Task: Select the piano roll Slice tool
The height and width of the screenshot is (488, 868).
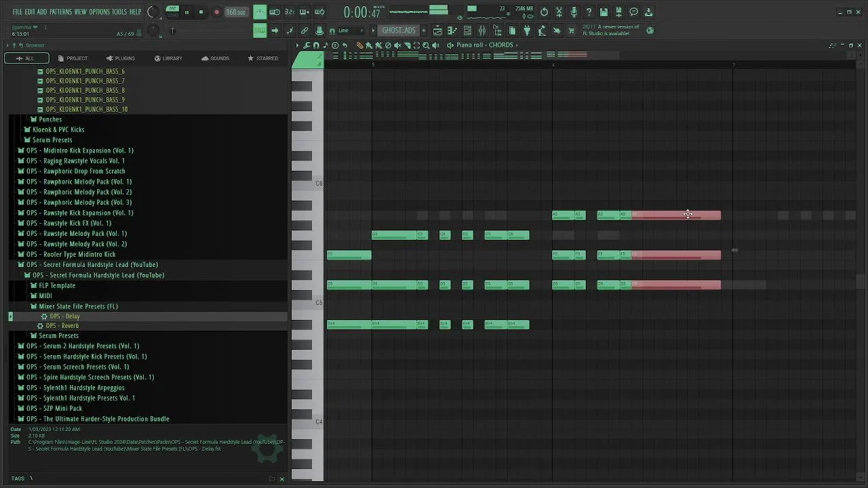Action: (408, 45)
